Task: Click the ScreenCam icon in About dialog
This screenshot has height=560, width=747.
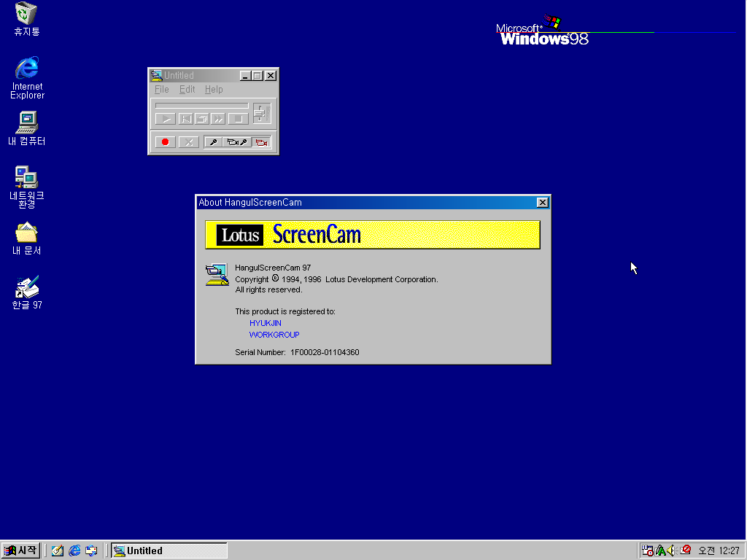Action: [217, 275]
